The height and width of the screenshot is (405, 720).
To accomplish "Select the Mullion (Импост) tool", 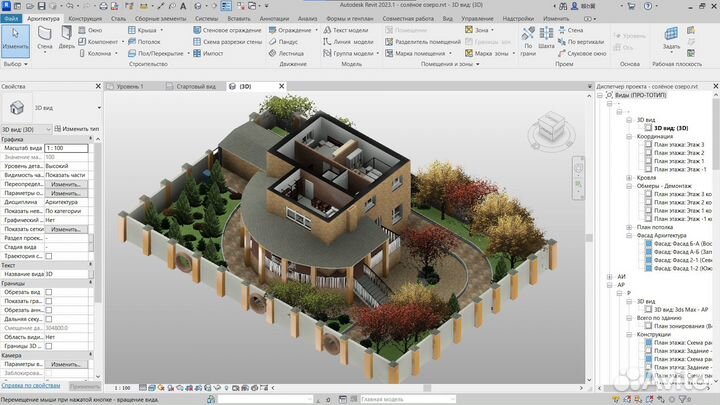I will 208,53.
